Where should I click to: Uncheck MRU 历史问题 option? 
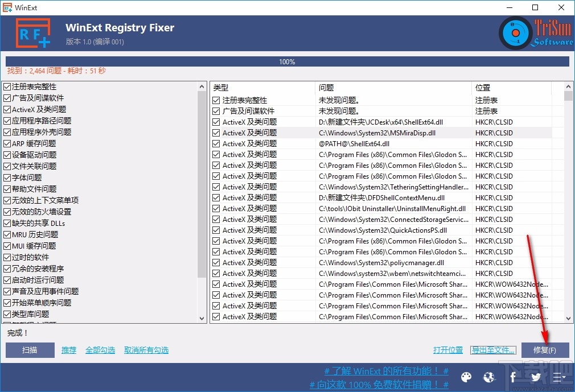point(7,236)
